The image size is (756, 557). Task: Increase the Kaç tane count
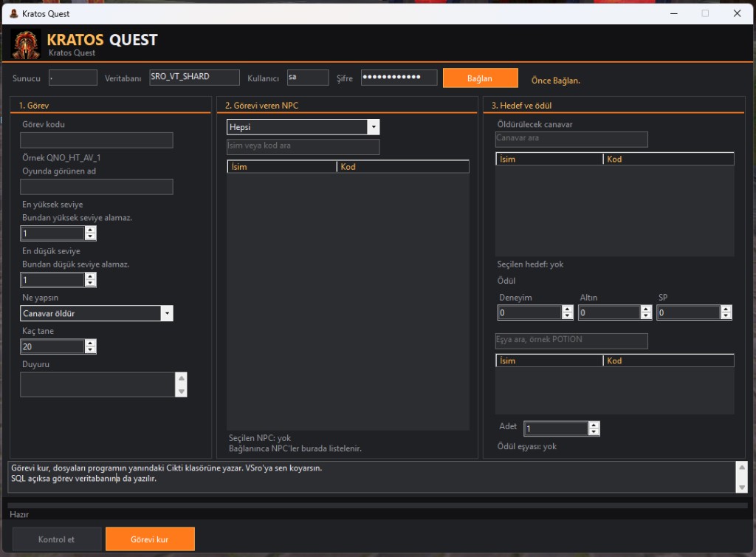(x=91, y=343)
